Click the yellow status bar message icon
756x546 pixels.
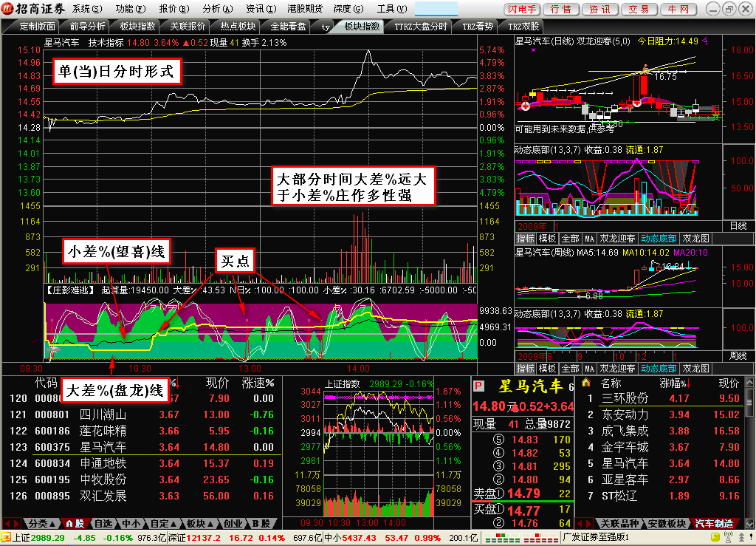coord(716,537)
